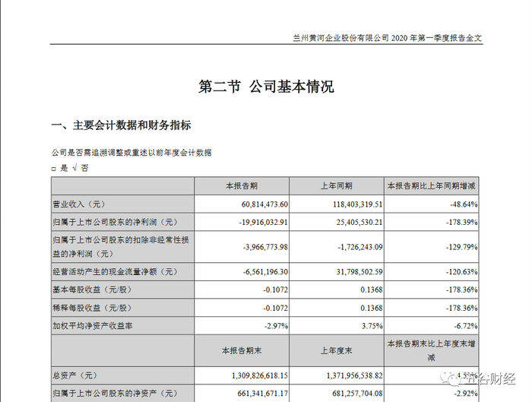Screen dimensions: 532x402
Task: Click the row label 经营活动产生的现金流量净额（元）
Action: [116, 272]
